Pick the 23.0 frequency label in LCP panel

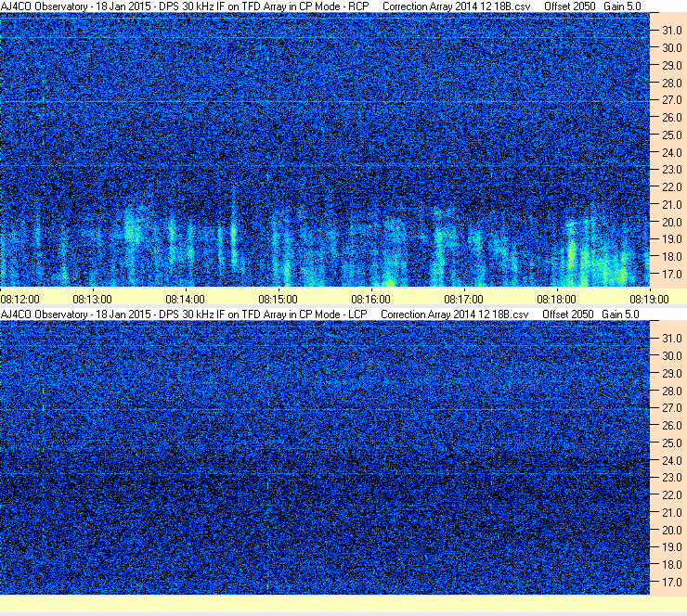[672, 477]
